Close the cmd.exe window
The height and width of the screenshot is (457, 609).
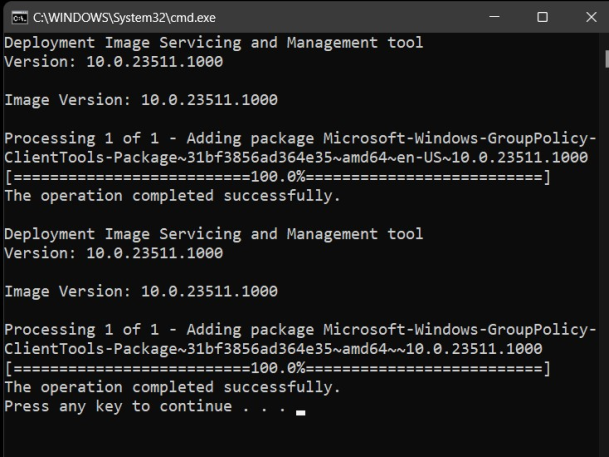[x=586, y=17]
